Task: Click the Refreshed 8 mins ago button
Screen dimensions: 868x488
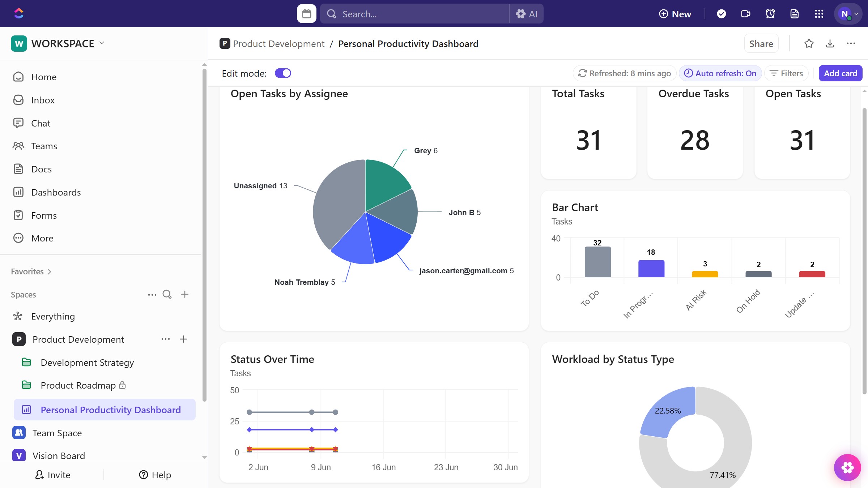Action: pyautogui.click(x=624, y=73)
